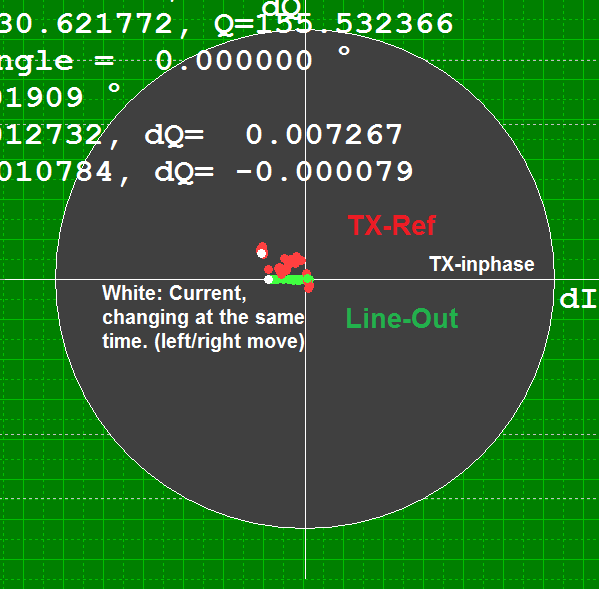Click the TX-inphase label
Screen dimensions: 599x589
(482, 264)
